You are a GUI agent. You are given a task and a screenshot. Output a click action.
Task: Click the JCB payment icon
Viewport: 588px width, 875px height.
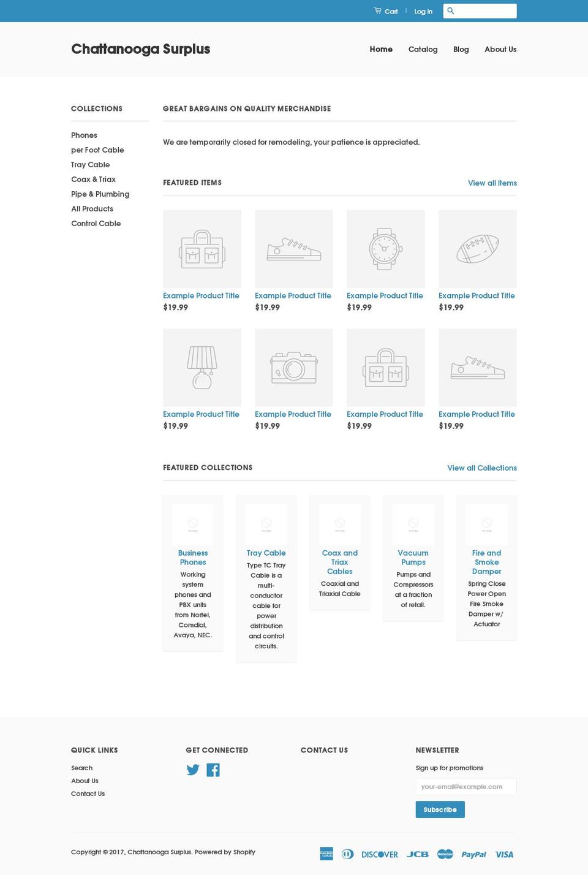tap(417, 854)
